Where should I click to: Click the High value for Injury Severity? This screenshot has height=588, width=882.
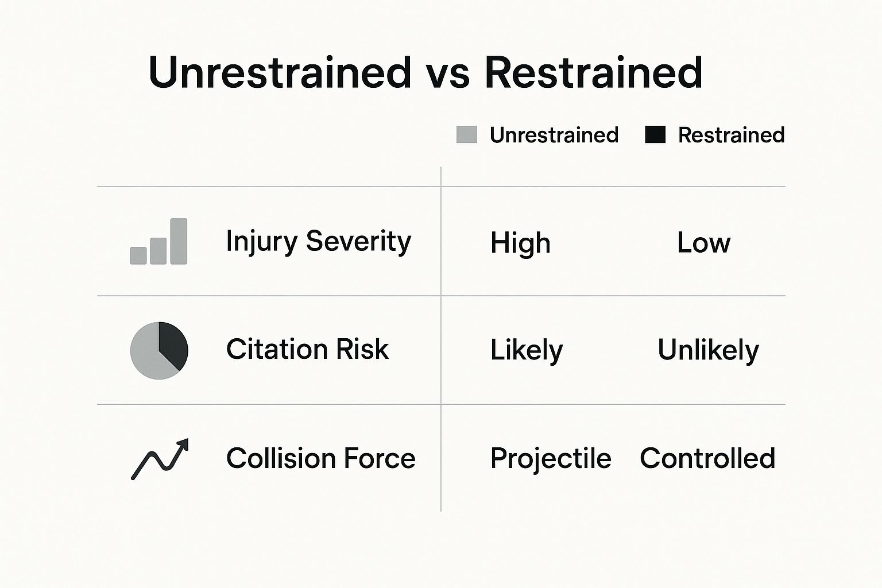point(520,242)
